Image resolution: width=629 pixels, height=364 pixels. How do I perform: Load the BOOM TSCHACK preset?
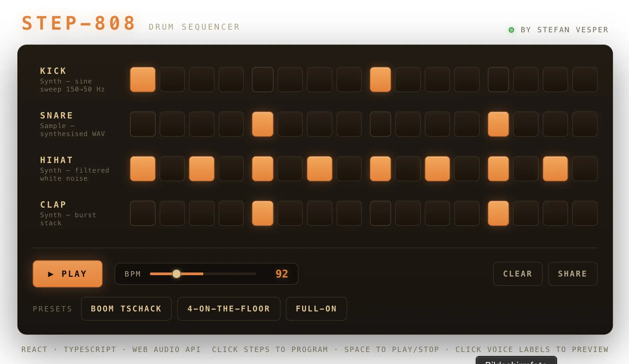click(126, 309)
